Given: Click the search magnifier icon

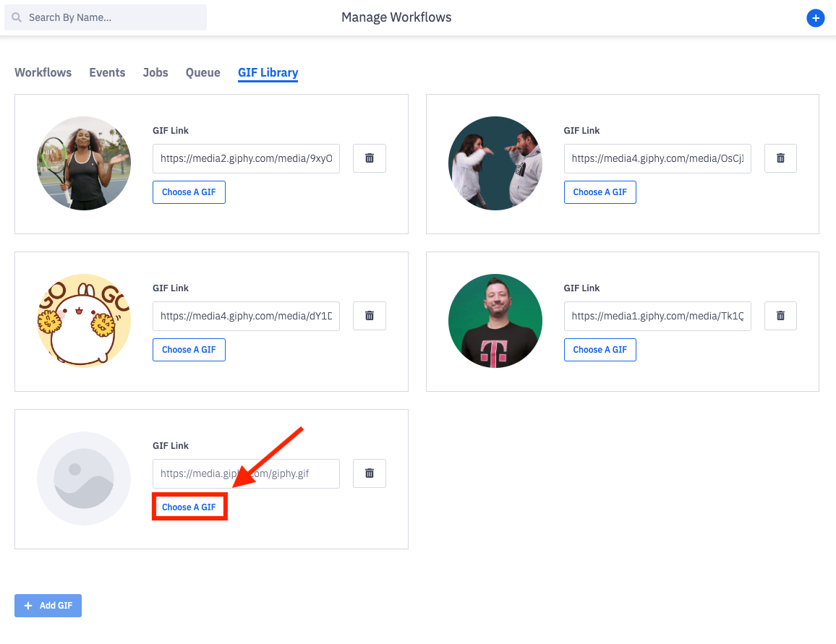Looking at the screenshot, I should (16, 17).
